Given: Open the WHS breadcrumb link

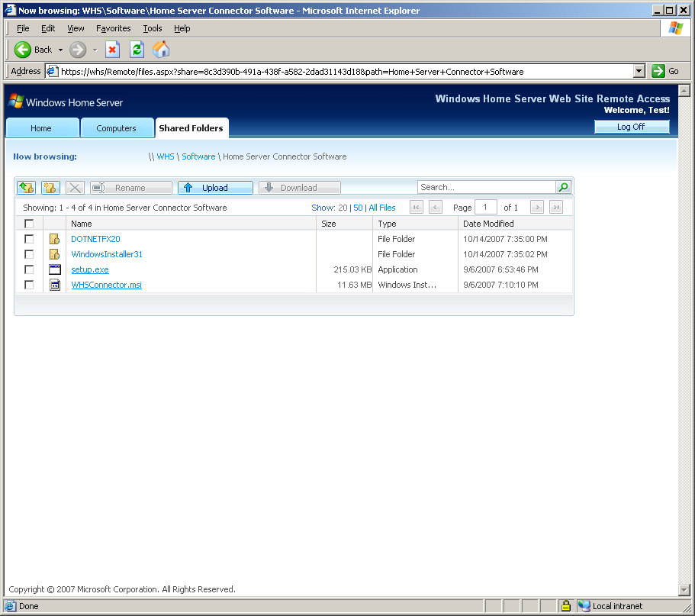Looking at the screenshot, I should point(166,156).
